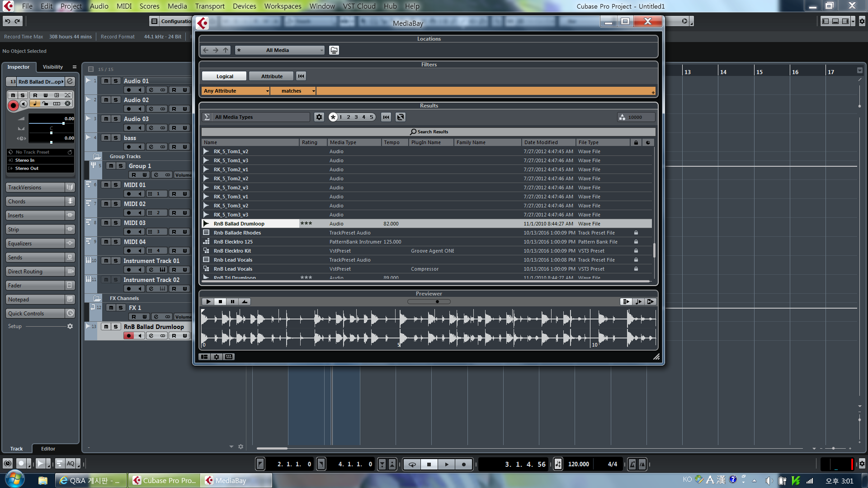Pause the Previewer playback

(232, 301)
